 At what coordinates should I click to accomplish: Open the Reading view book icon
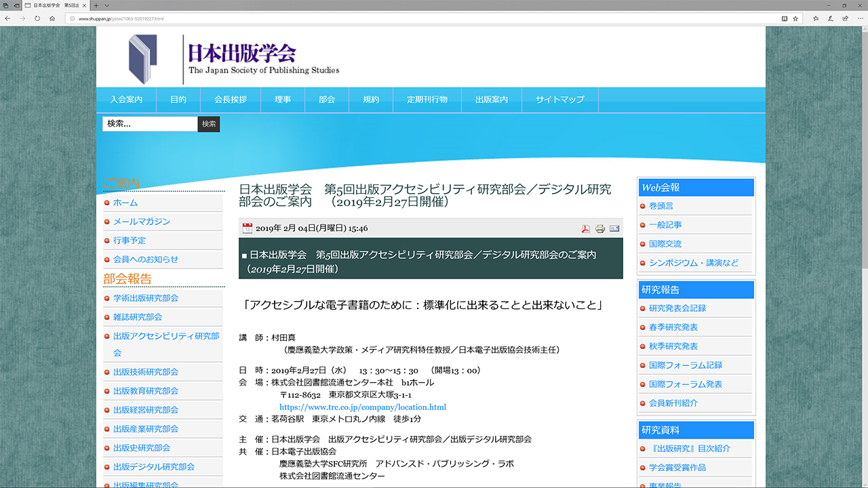(783, 18)
